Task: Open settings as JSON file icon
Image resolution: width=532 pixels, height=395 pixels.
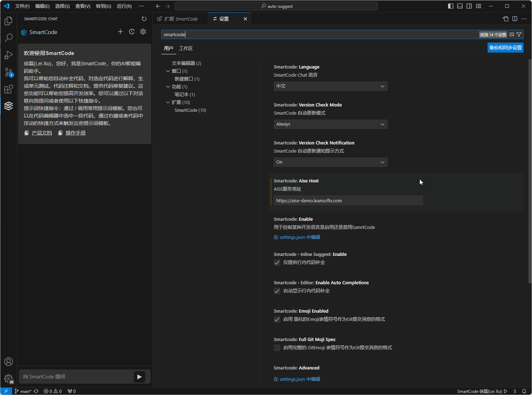Action: point(505,19)
